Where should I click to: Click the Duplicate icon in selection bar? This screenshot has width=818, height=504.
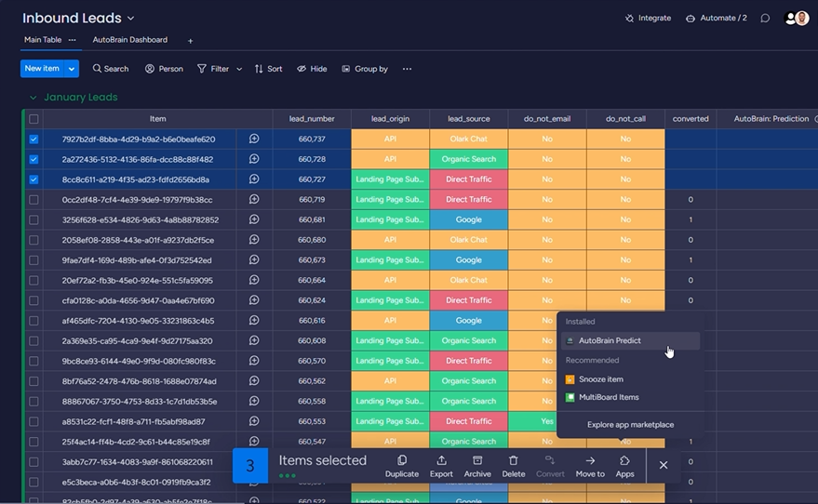click(x=401, y=460)
